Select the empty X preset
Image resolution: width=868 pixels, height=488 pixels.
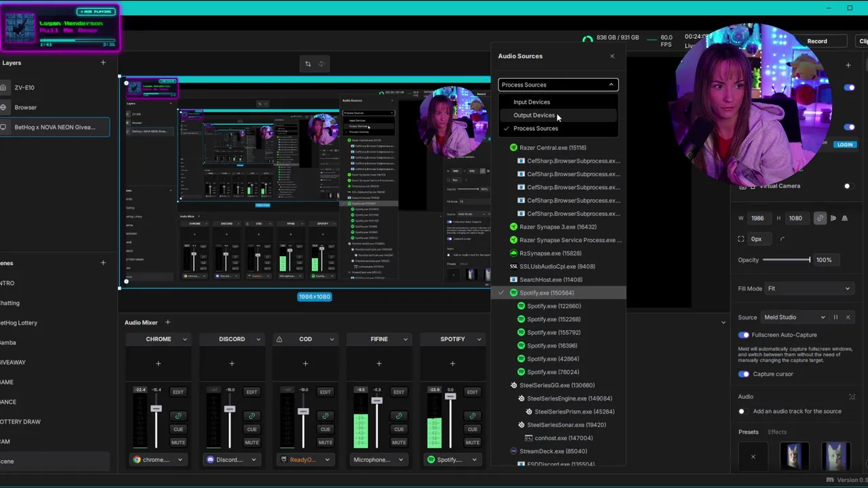tap(753, 457)
